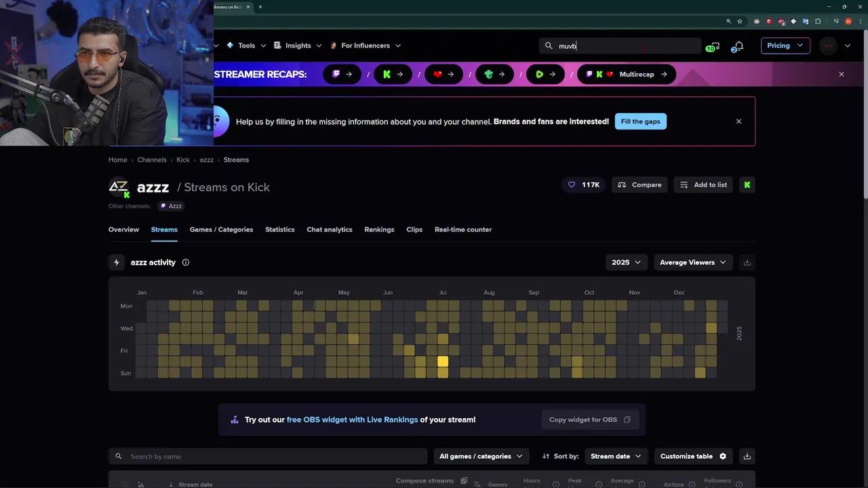Click the Customize table button
Screen dimensions: 868x488
click(x=693, y=456)
